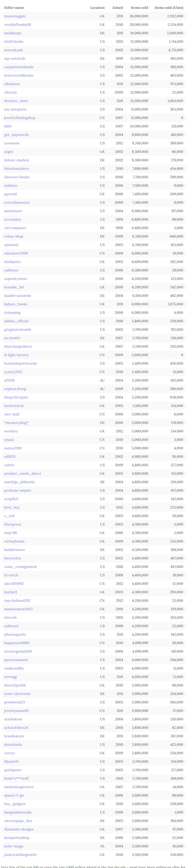Click the worldofbooks08 seller name
The height and width of the screenshot is (868, 188).
[18, 25]
